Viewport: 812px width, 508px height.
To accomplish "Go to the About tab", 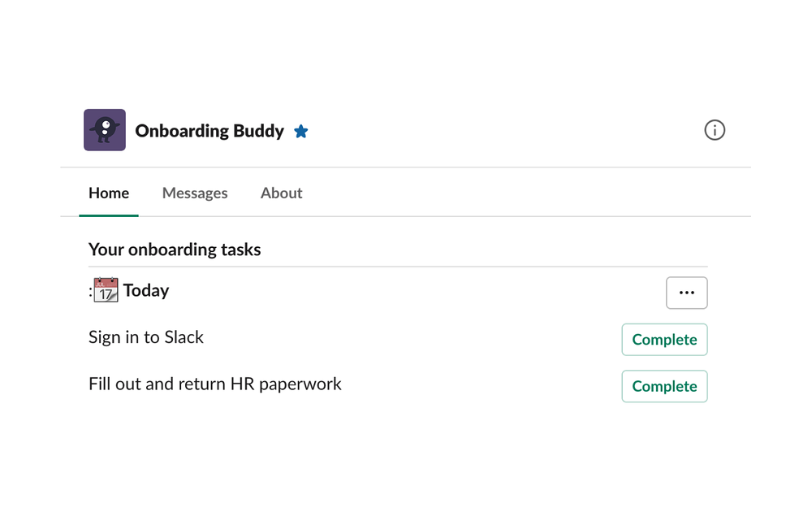I will 281,193.
